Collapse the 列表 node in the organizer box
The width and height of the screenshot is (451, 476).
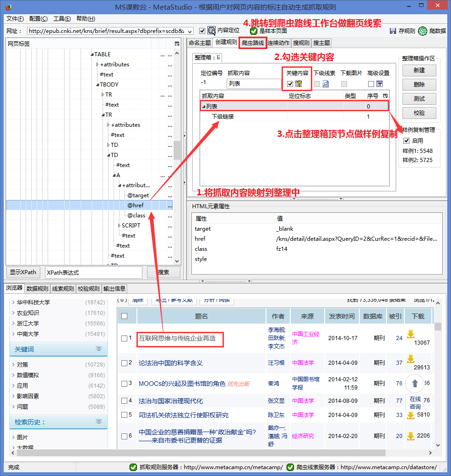point(204,107)
